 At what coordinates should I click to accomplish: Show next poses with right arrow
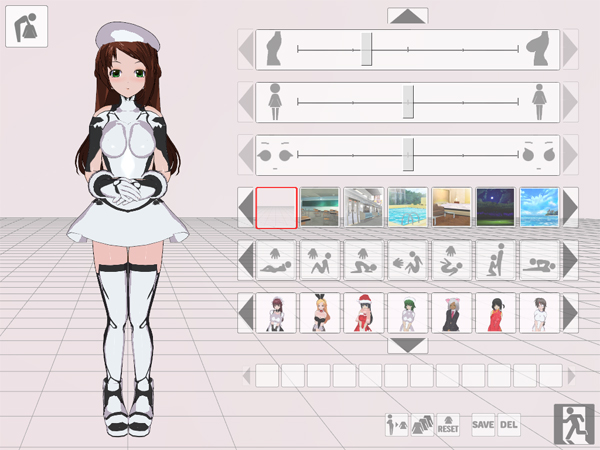(570, 260)
